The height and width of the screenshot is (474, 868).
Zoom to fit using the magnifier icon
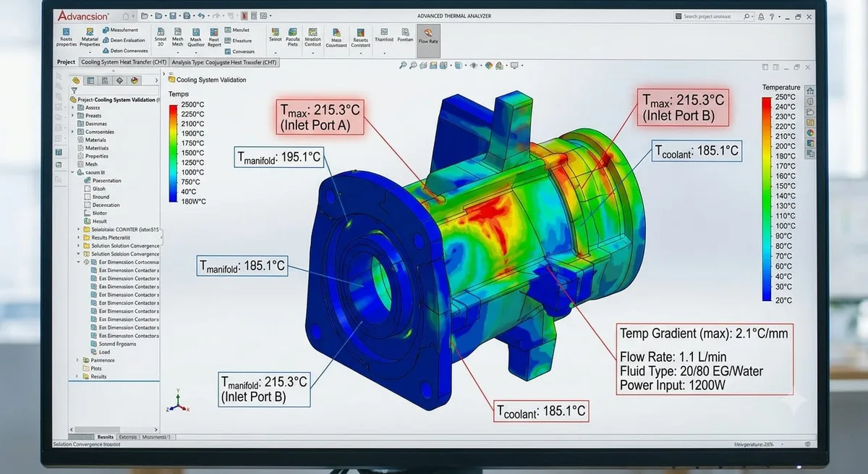tap(401, 66)
